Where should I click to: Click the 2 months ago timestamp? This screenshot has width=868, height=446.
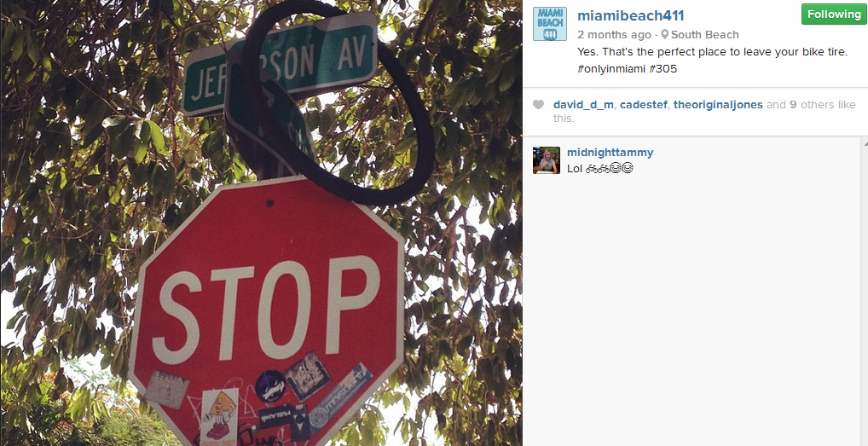pos(614,34)
